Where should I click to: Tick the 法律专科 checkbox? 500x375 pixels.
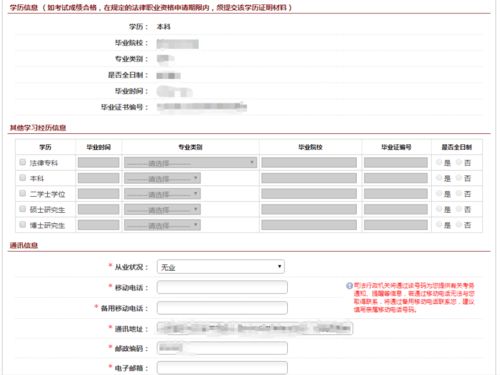(x=23, y=162)
